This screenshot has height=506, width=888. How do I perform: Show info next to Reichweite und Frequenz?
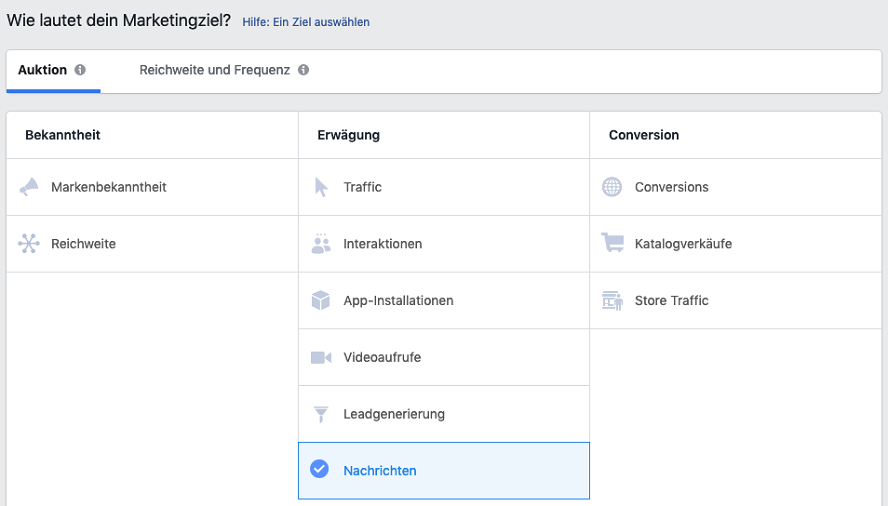tap(303, 70)
